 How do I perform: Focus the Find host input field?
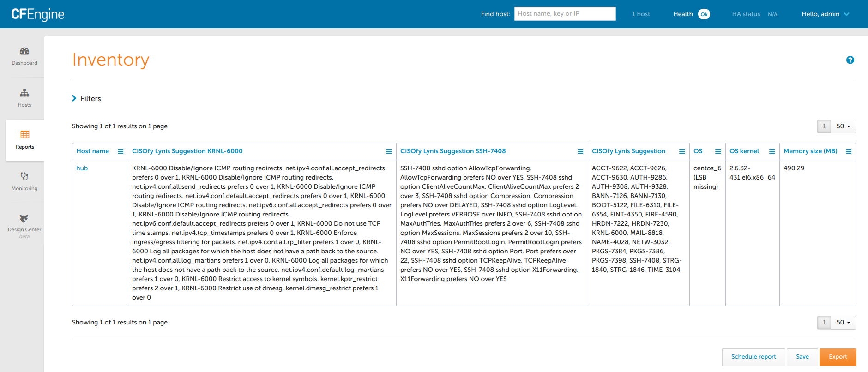[565, 14]
